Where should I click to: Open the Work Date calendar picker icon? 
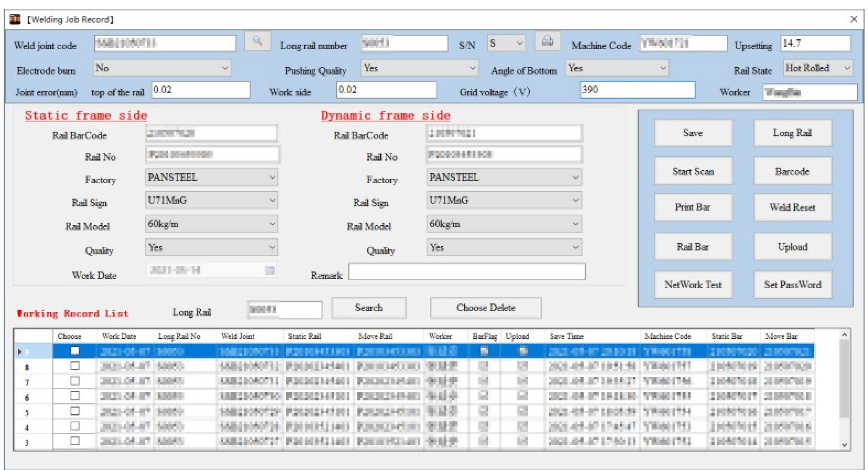pos(270,270)
